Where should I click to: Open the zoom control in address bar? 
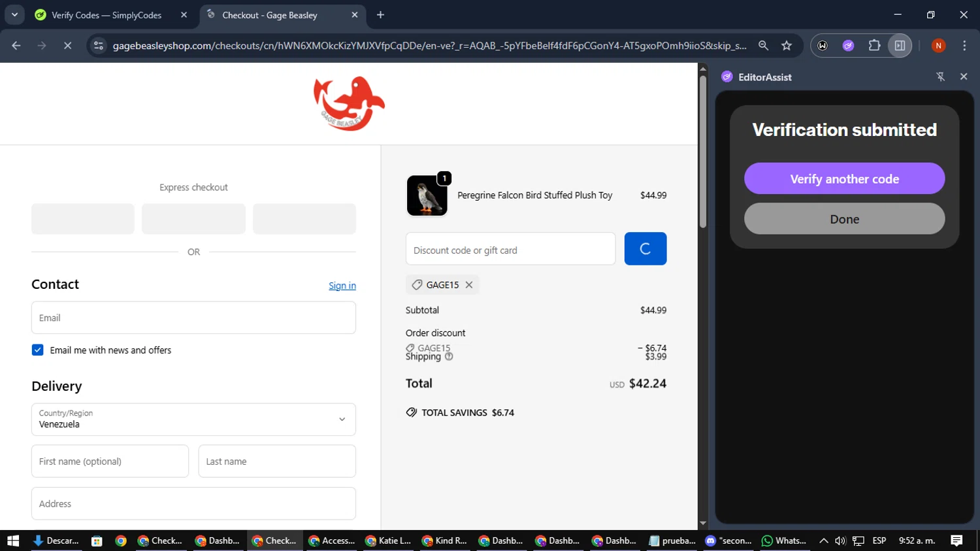pyautogui.click(x=763, y=46)
